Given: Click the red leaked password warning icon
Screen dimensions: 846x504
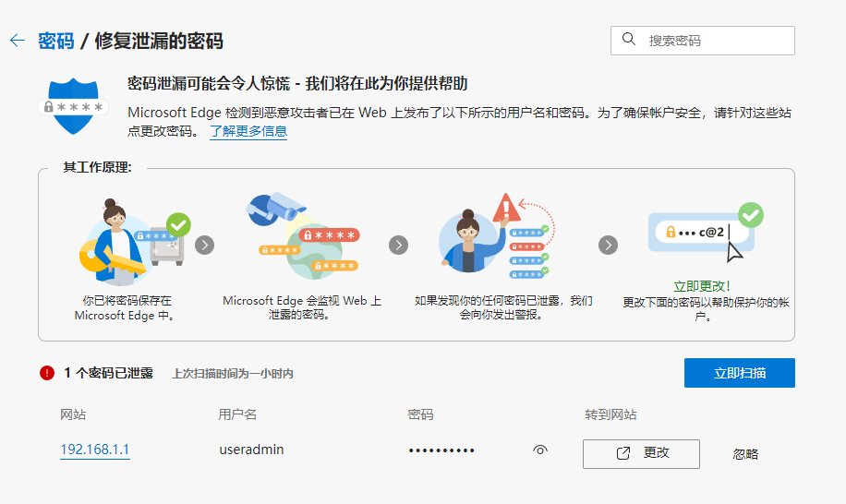Looking at the screenshot, I should 47,373.
